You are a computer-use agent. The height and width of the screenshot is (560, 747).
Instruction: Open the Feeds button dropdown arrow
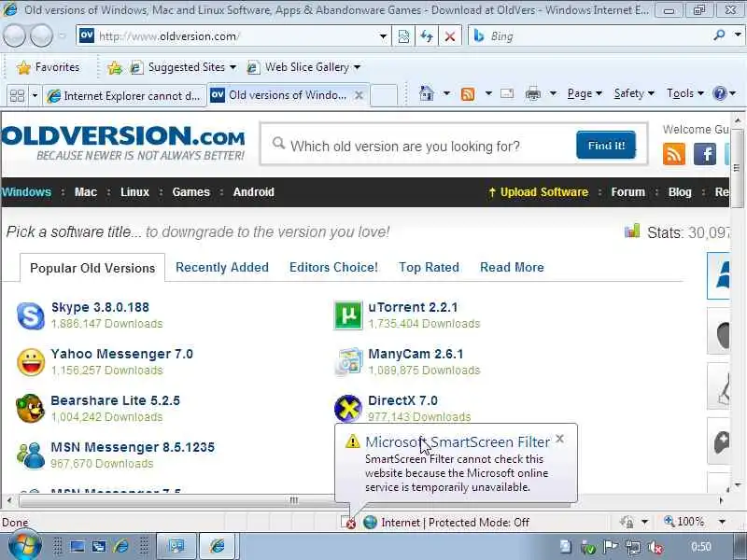[488, 93]
